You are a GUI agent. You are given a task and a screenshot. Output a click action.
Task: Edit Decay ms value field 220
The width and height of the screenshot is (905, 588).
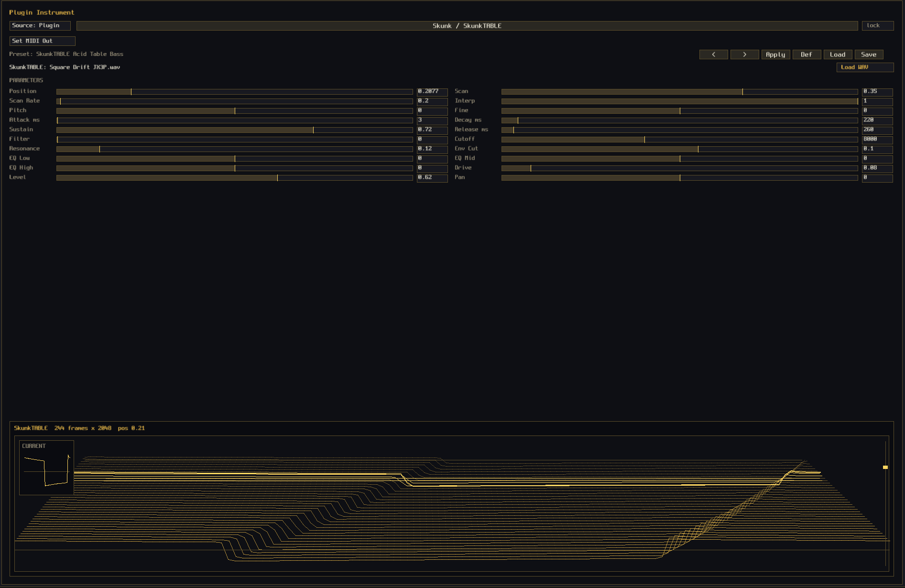click(877, 120)
